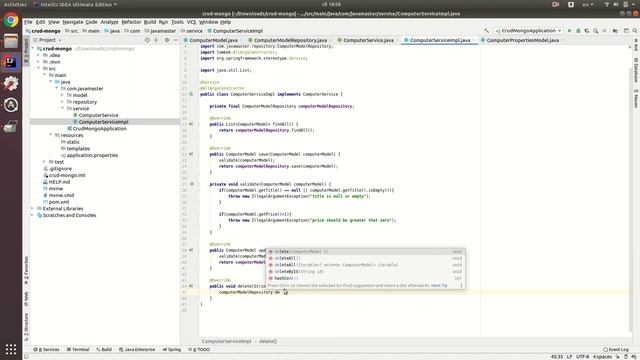Toggle the Ant tool window stripe
The image size is (640, 360).
coord(636,45)
